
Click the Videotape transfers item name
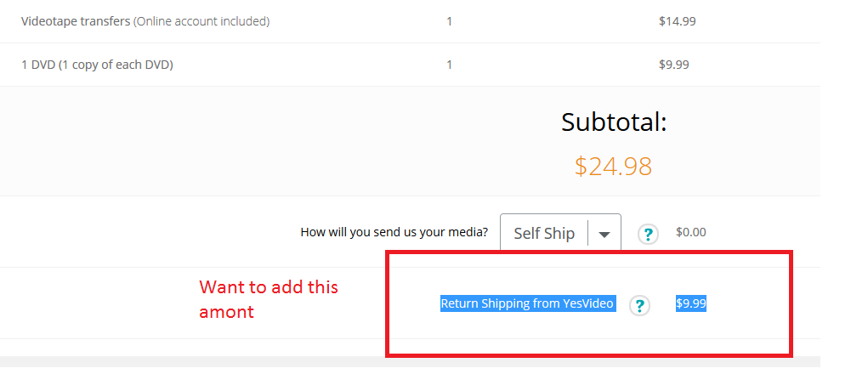[76, 21]
